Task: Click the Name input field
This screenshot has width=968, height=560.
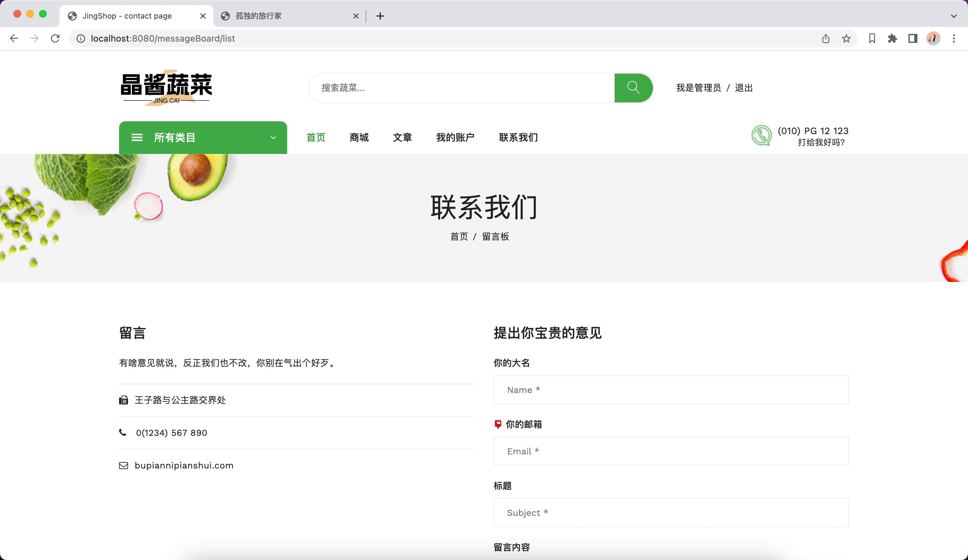Action: 671,390
